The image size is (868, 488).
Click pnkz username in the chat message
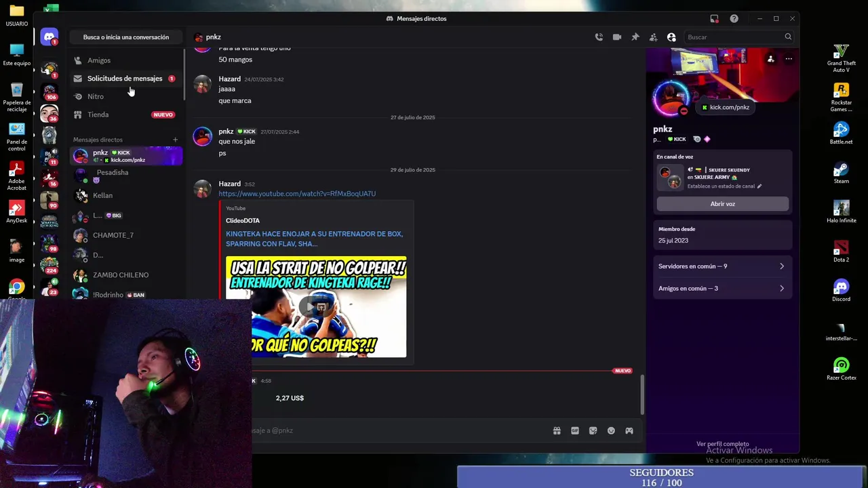click(226, 131)
